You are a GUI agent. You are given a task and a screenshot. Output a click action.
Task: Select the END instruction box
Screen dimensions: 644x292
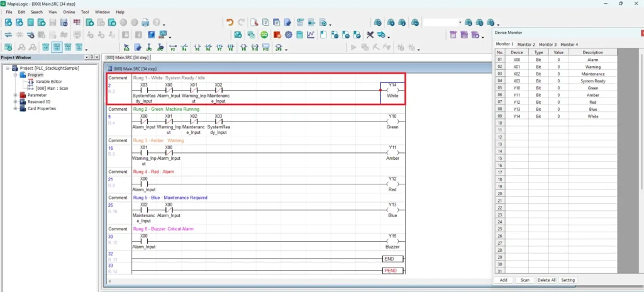(x=392, y=259)
